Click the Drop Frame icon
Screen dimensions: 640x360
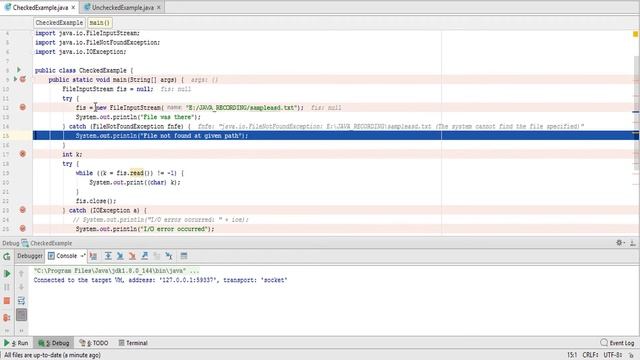(x=157, y=256)
